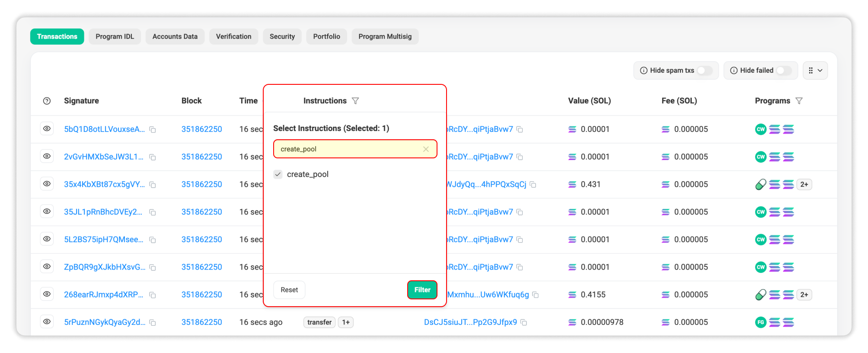The width and height of the screenshot is (868, 353).
Task: Click the help icon beside Signature header
Action: (47, 101)
